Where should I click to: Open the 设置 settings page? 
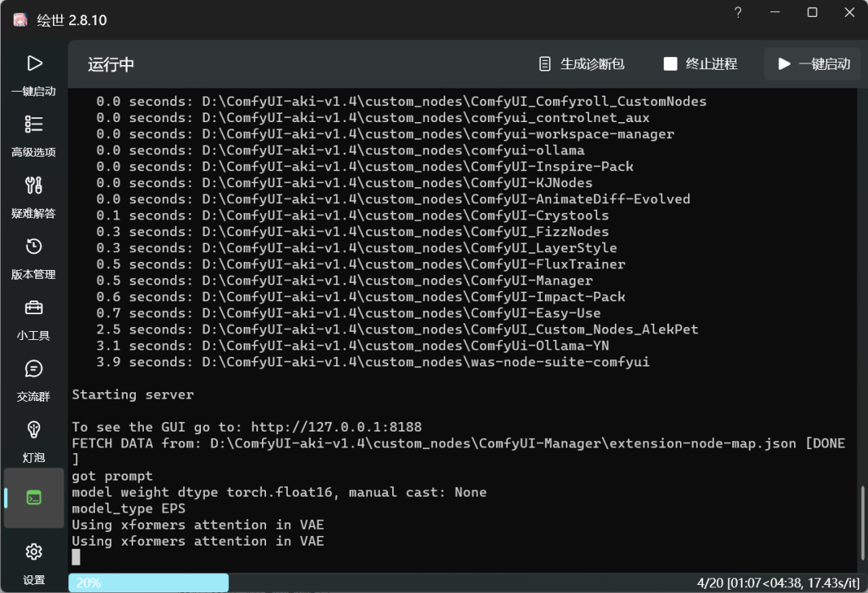point(34,564)
